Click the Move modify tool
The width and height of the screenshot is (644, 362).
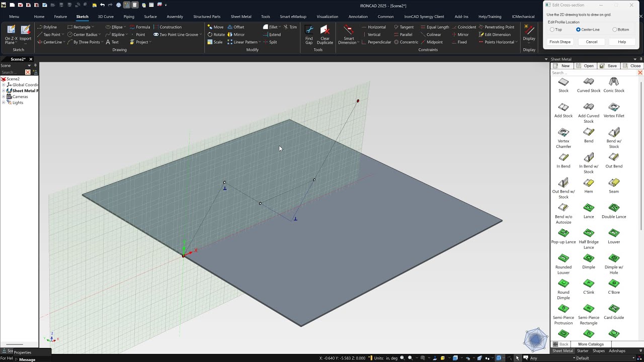coord(215,27)
